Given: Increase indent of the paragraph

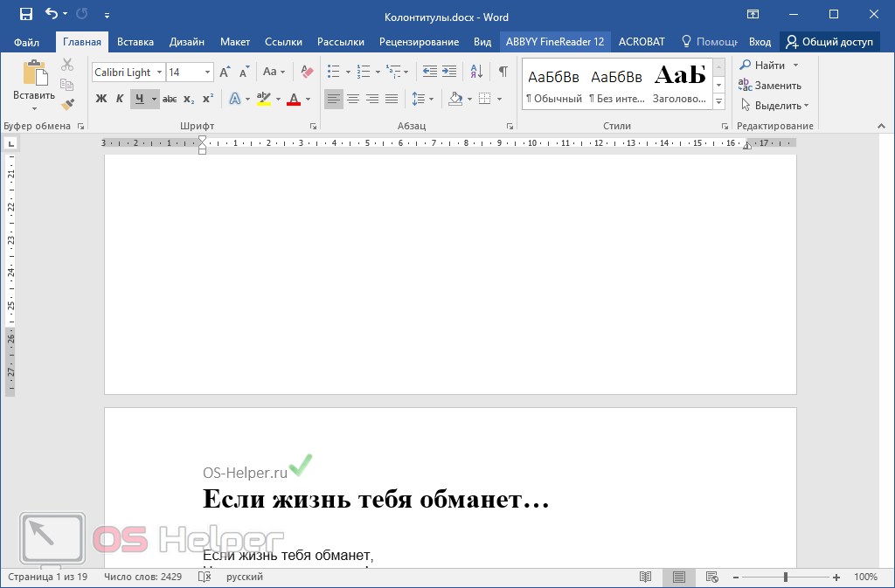Looking at the screenshot, I should 448,72.
